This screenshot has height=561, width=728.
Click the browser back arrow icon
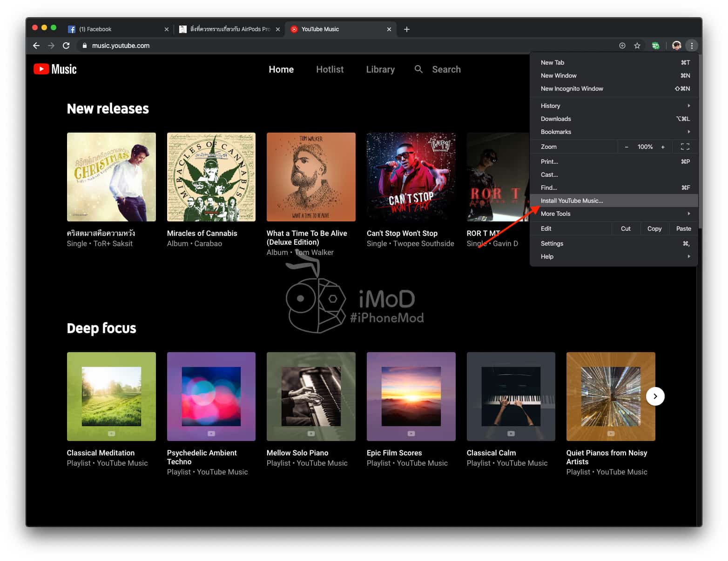pos(36,46)
